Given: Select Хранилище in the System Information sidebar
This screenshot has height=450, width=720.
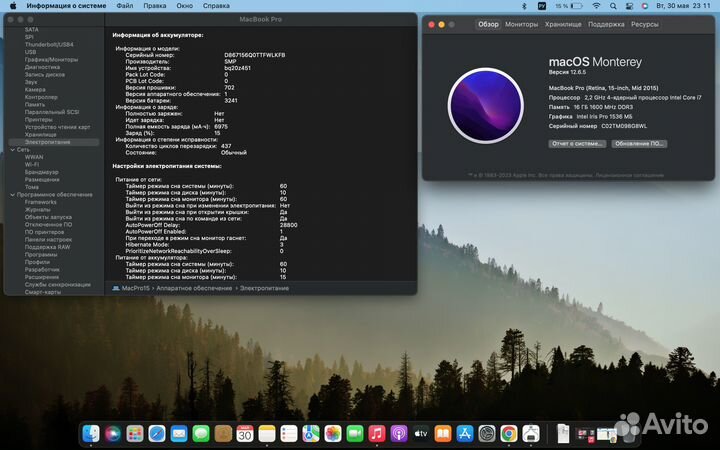Looking at the screenshot, I should coord(40,135).
